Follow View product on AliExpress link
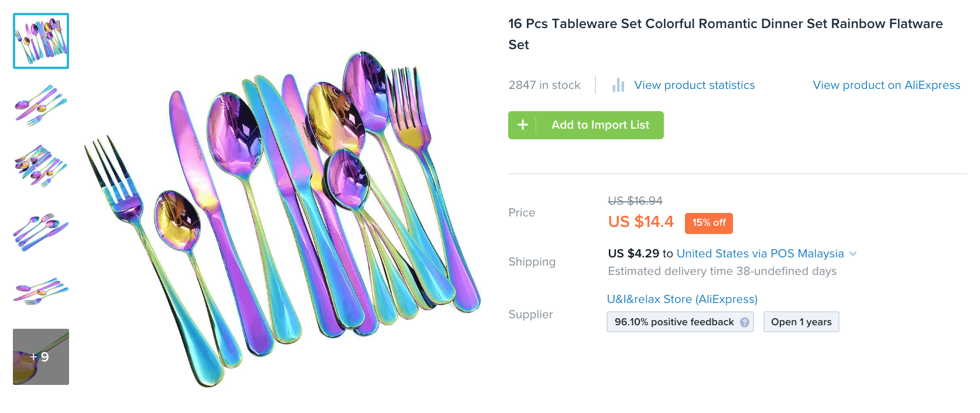 coord(886,85)
